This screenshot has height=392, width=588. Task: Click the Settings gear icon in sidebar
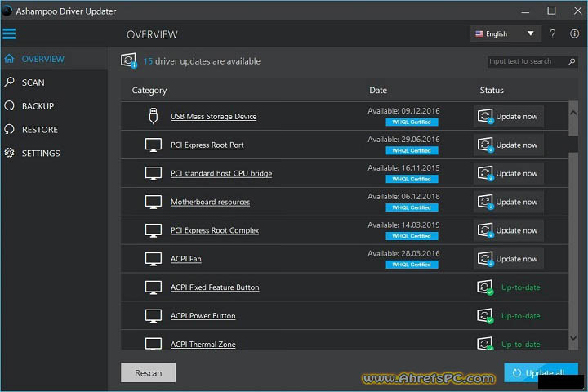click(9, 153)
